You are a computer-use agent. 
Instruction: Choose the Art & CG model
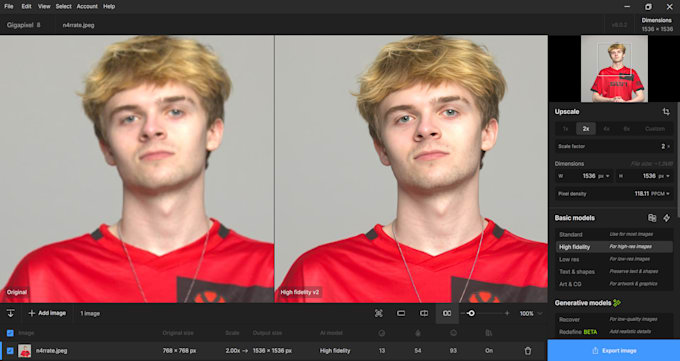tap(614, 284)
